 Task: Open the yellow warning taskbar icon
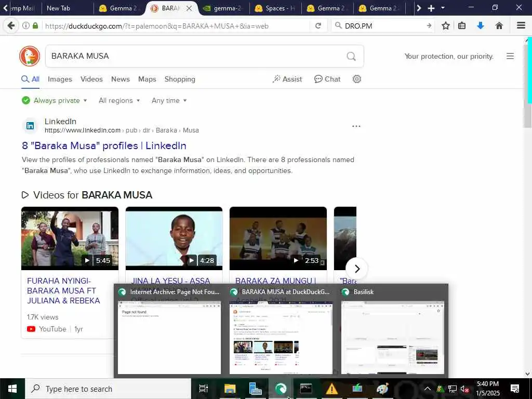click(331, 389)
